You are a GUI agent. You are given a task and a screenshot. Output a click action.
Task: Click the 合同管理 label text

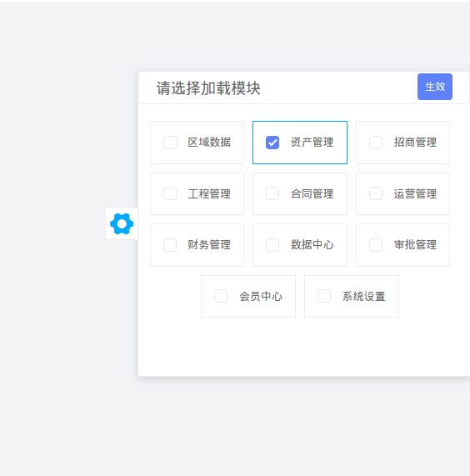click(312, 193)
